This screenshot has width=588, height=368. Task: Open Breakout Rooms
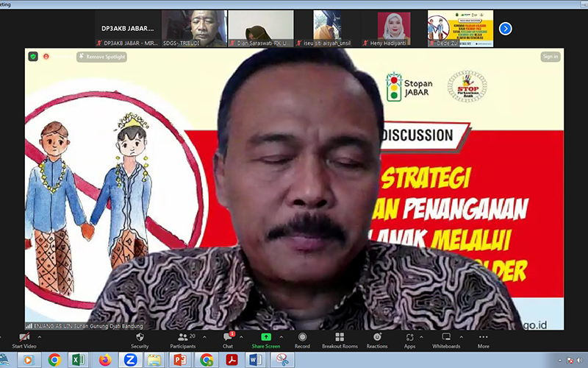tap(340, 338)
